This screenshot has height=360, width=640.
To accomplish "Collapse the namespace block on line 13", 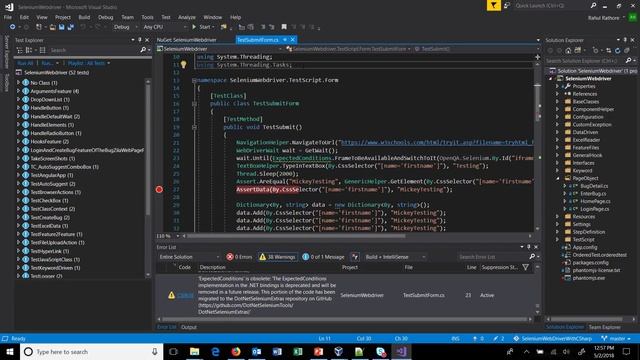I will 194,80.
